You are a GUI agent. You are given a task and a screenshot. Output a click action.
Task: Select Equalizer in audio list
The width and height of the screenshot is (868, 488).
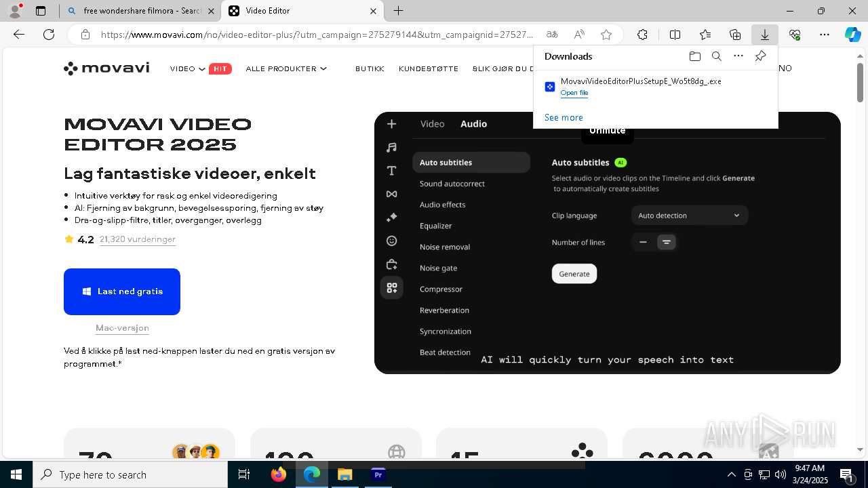click(436, 226)
